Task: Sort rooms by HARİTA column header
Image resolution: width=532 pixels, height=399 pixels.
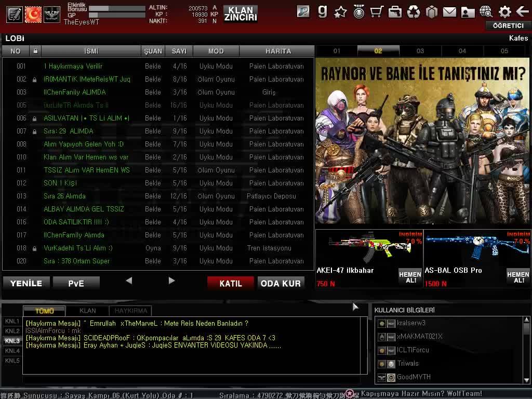Action: click(278, 51)
